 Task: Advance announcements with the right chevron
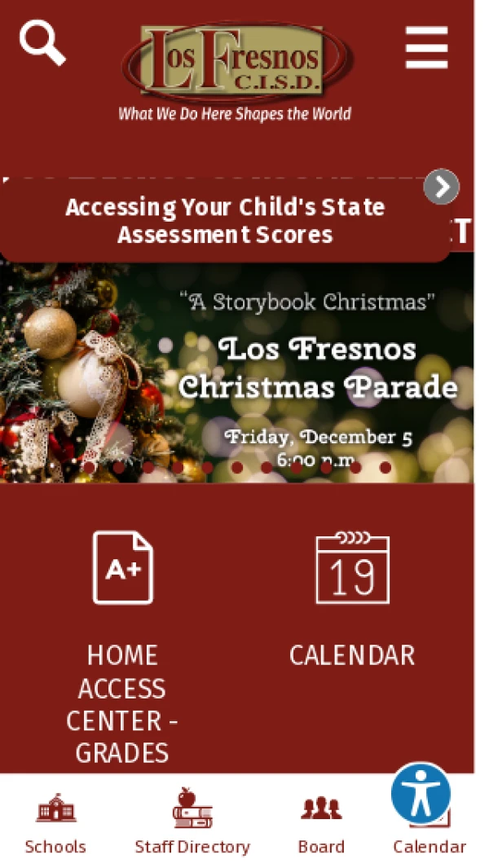click(x=442, y=187)
